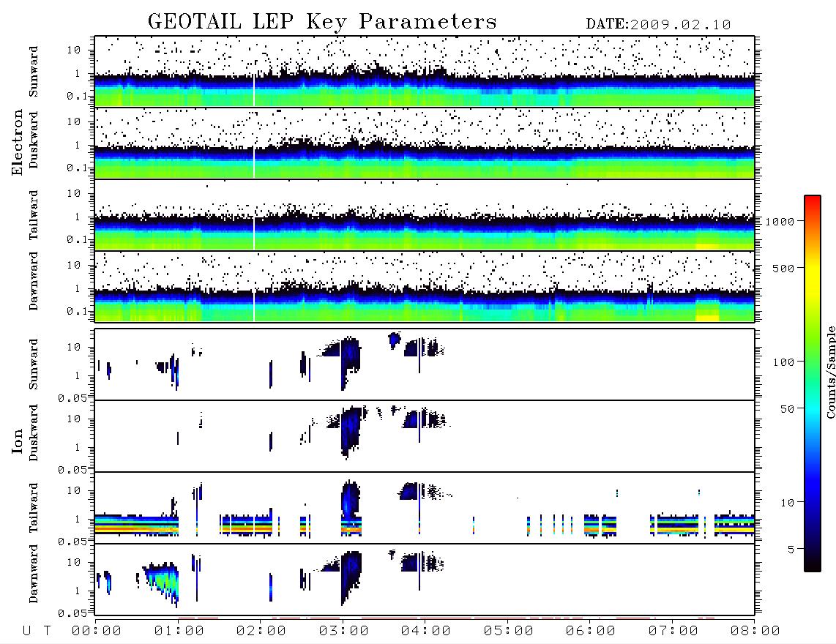Click the '04:00' time tick label
The width and height of the screenshot is (836, 644).
[426, 632]
